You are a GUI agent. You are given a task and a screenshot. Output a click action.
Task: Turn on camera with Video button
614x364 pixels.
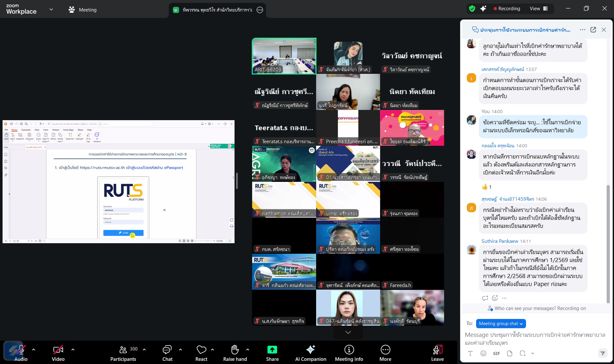58,352
